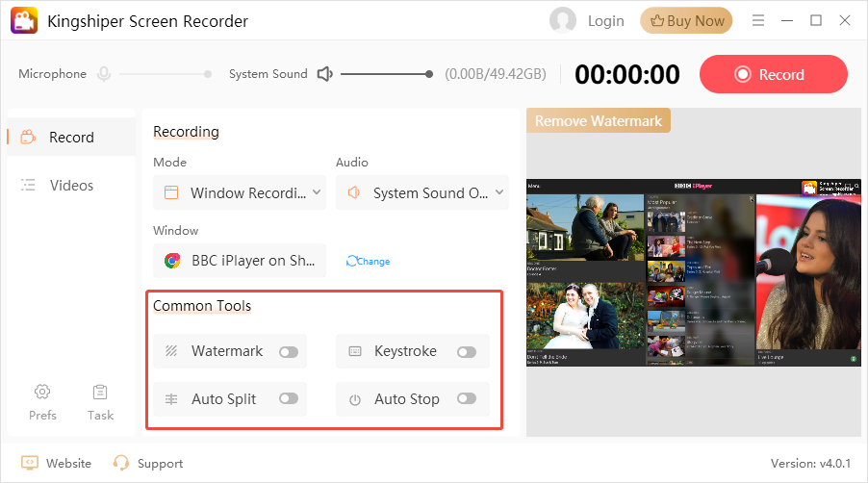The height and width of the screenshot is (483, 868).
Task: Click the 00:00:00 timer display
Action: pyautogui.click(x=626, y=74)
